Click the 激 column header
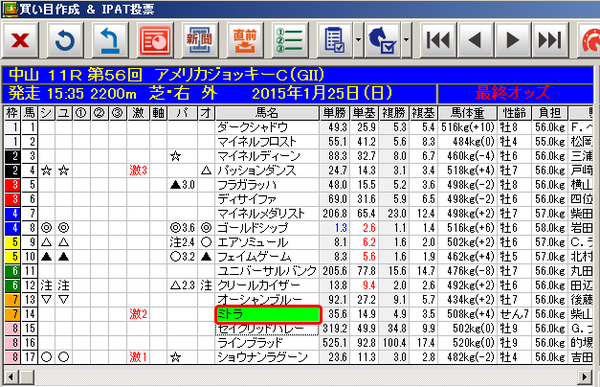Screen dimensions: 600x387 138,113
